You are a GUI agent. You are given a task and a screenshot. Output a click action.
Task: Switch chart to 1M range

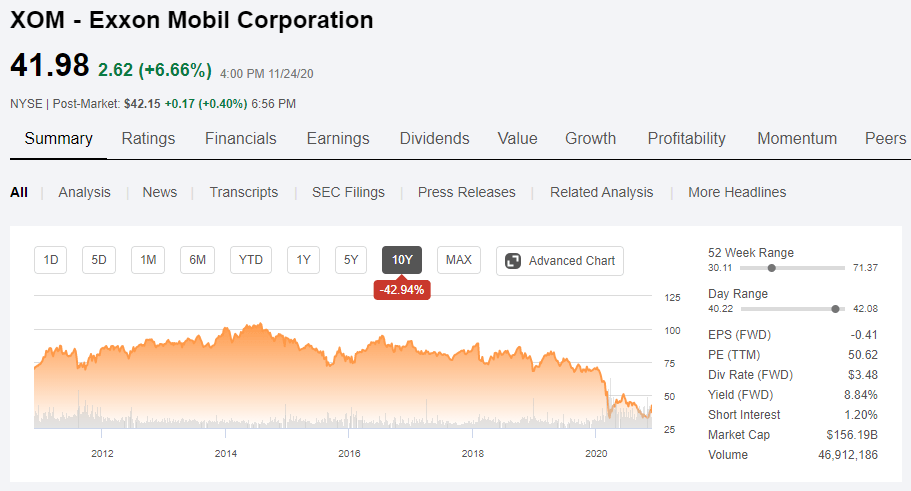click(148, 260)
